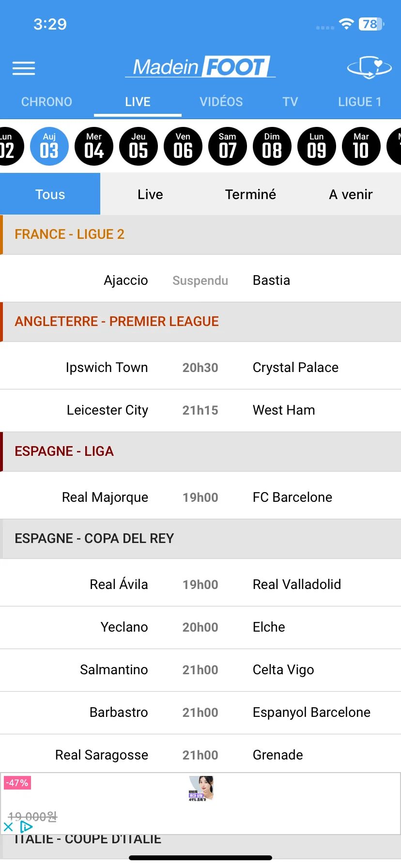Switch to the CHRONO tab
401x868 pixels.
pos(46,102)
